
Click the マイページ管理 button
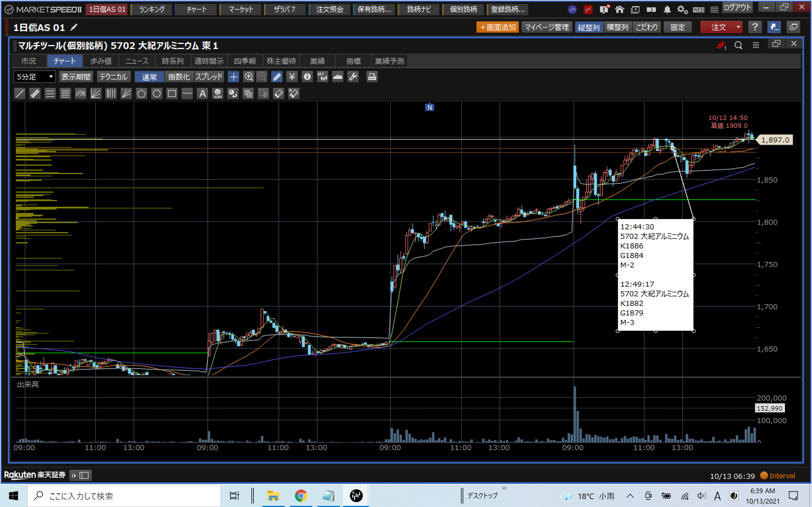pyautogui.click(x=547, y=27)
